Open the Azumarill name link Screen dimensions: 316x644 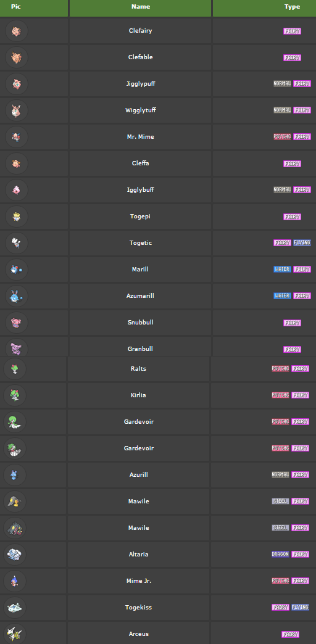pos(141,295)
